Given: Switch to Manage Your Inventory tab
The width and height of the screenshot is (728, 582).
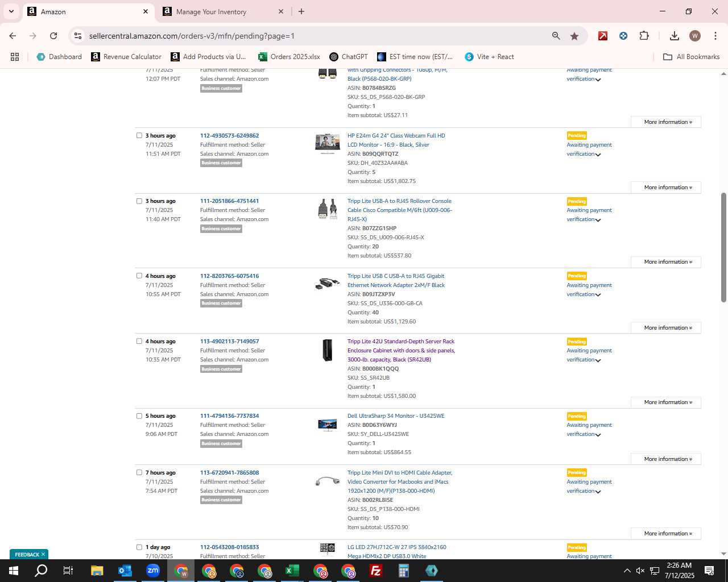Looking at the screenshot, I should coord(224,11).
